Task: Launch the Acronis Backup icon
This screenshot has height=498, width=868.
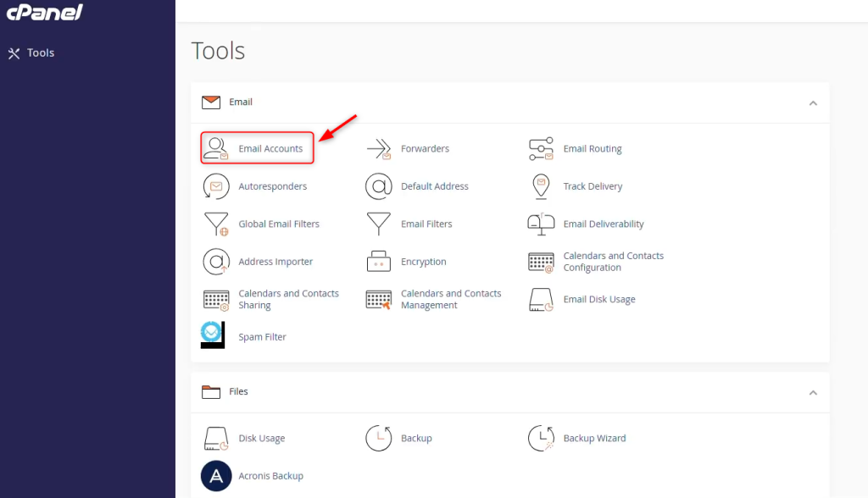Action: click(x=216, y=476)
